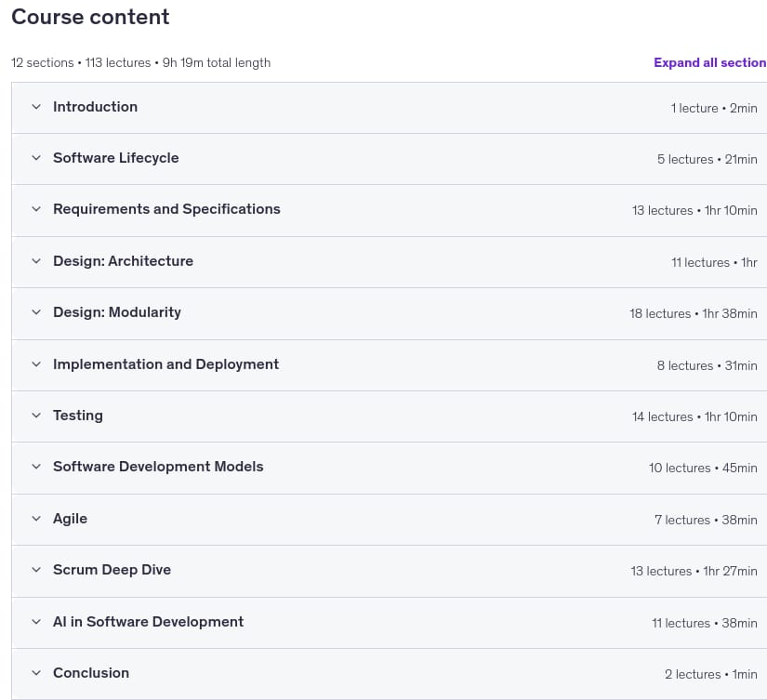Click the Agile section title
Image resolution: width=767 pixels, height=700 pixels.
[71, 519]
